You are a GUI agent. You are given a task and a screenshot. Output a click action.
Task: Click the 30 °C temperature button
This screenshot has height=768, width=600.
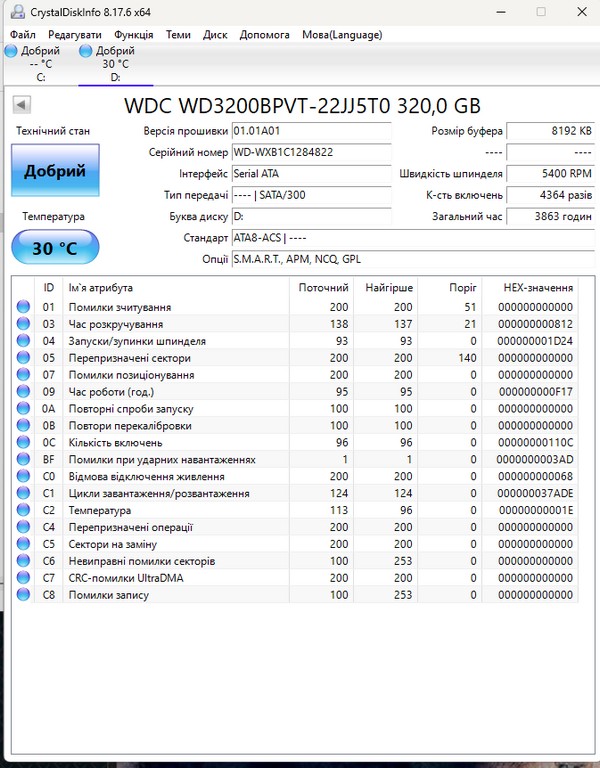coord(55,248)
